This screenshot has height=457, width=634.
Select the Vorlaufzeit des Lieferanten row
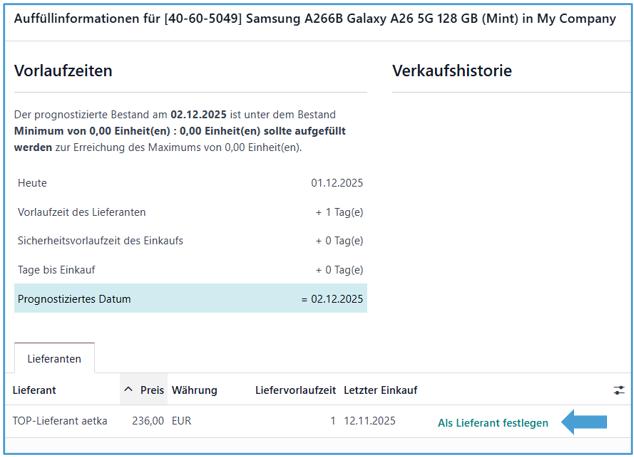190,212
